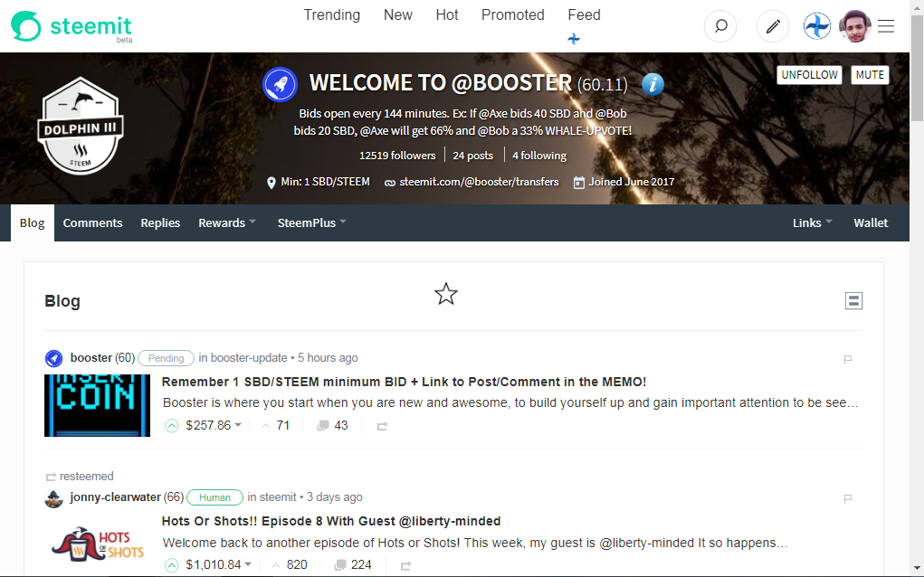This screenshot has height=577, width=924.
Task: Click the Dolphin III badge
Action: 81,126
